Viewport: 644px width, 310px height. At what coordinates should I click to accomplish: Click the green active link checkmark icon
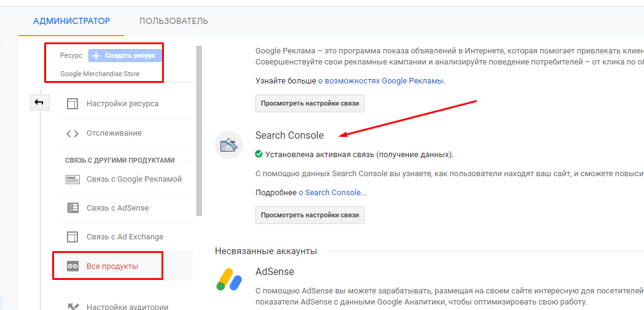coord(258,154)
